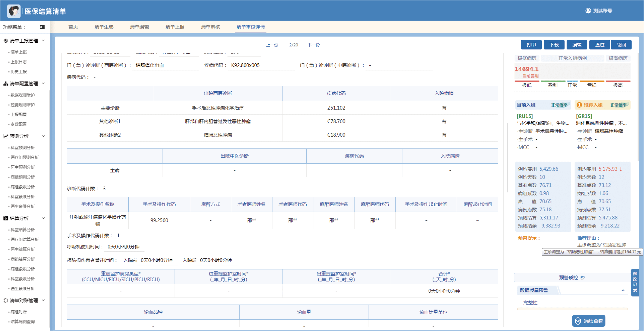Click the K92.800x005 disease code field
The image size is (644, 331).
[261, 66]
